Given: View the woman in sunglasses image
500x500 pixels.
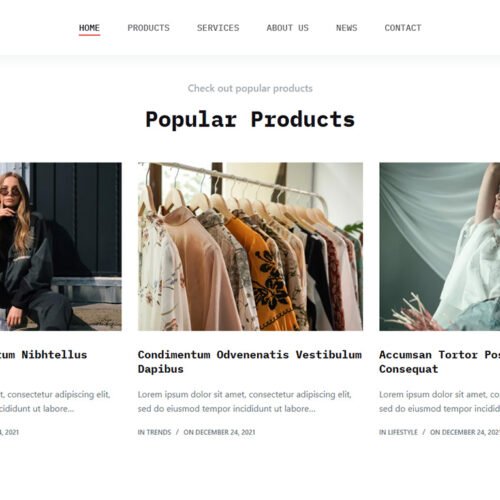Looking at the screenshot, I should click(61, 247).
